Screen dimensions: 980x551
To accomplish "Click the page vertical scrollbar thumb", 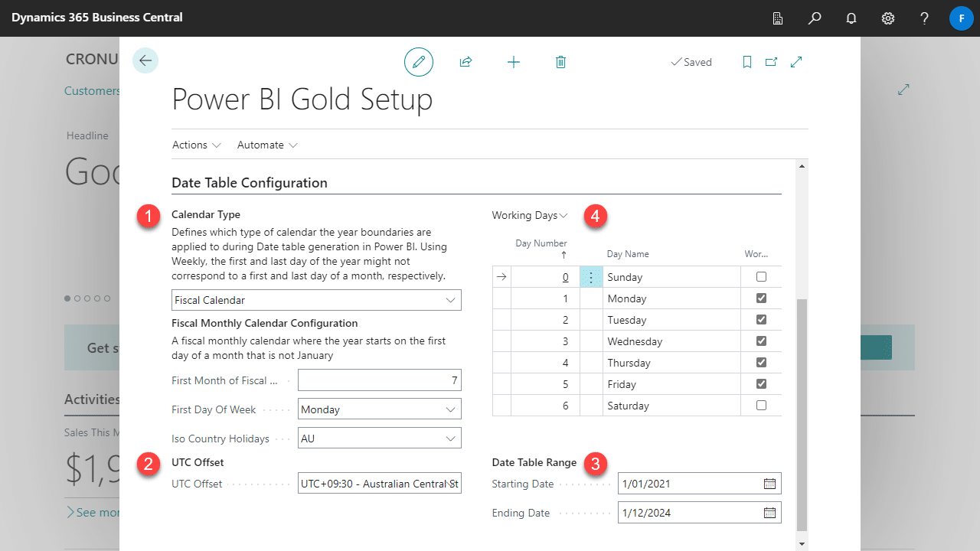I will [802, 415].
